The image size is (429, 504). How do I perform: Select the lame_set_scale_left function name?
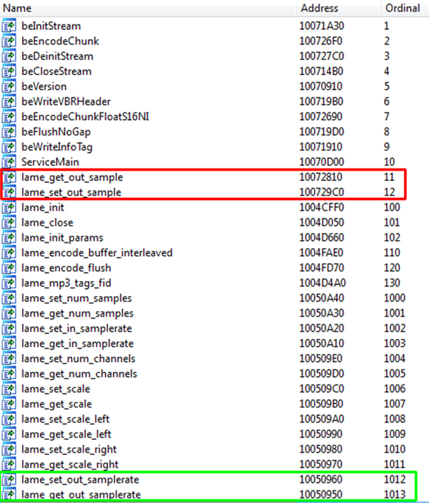(x=65, y=419)
